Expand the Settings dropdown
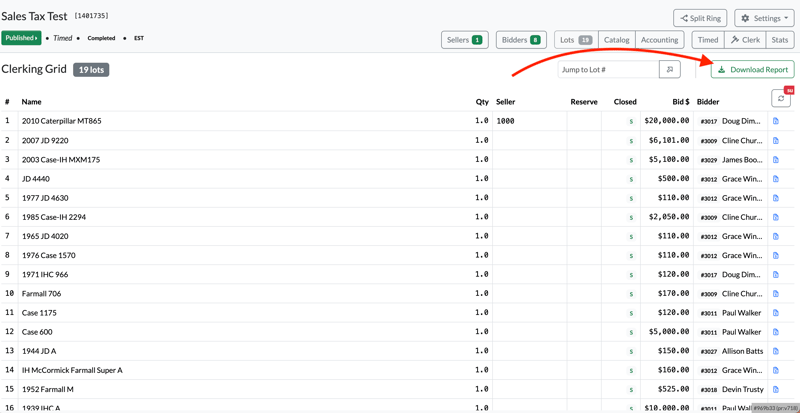The image size is (800, 413). (x=764, y=18)
